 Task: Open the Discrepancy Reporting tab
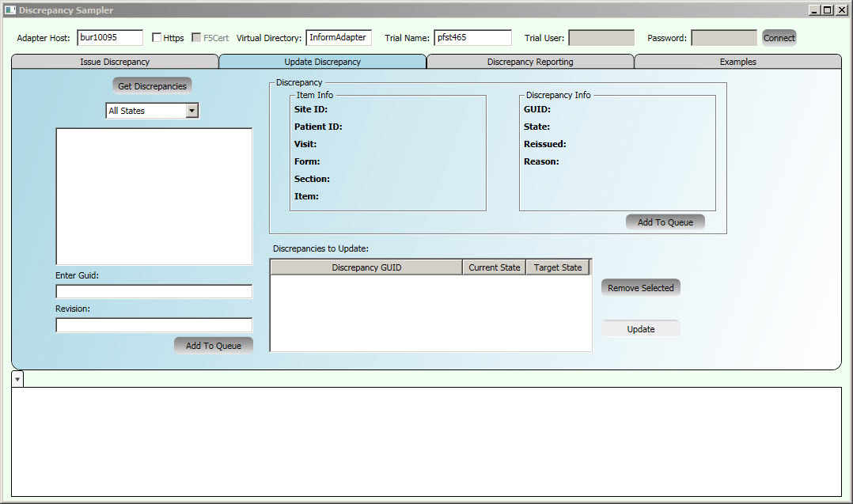pyautogui.click(x=530, y=62)
